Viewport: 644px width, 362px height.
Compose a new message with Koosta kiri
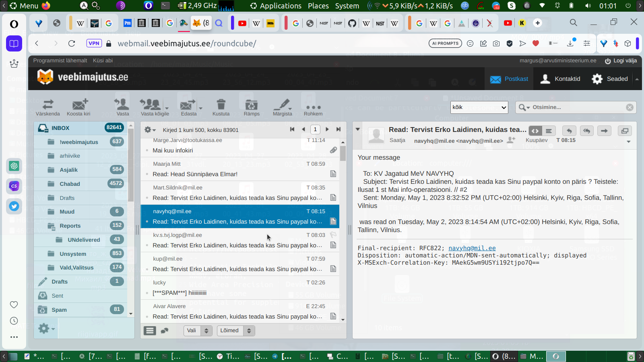[x=78, y=107]
